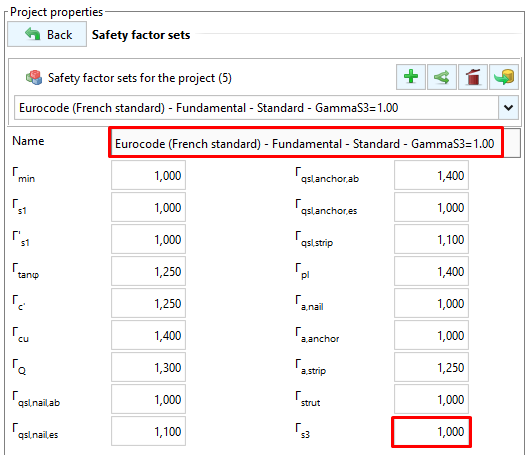Click the Γqsl,nail,ab value field
Viewport: 526px width, 455px height.
pyautogui.click(x=148, y=399)
